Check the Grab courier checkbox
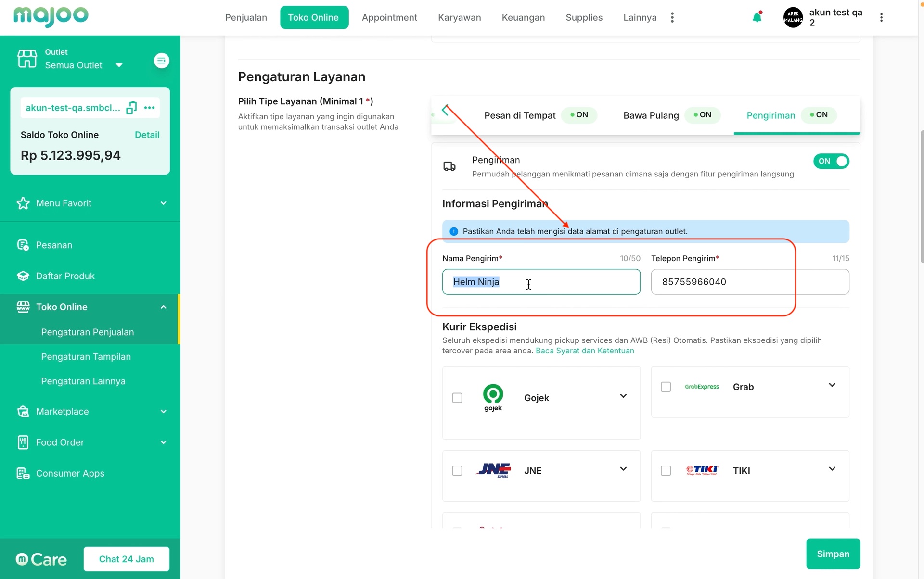 point(666,387)
